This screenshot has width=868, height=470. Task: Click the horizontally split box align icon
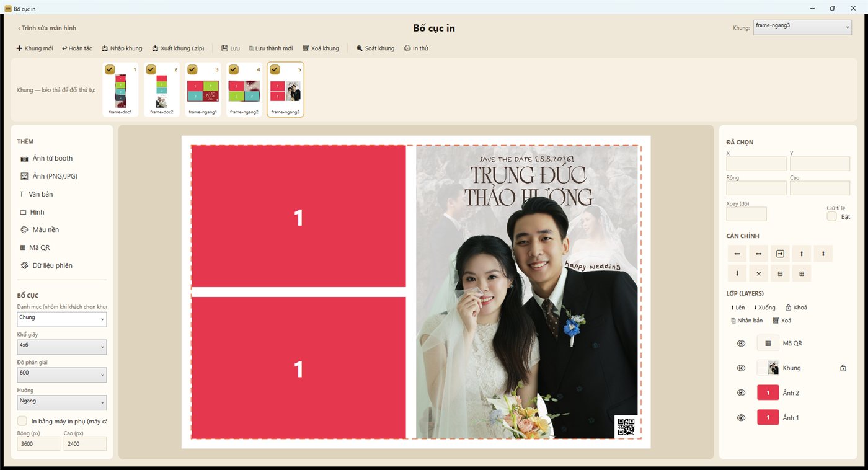[780, 273]
